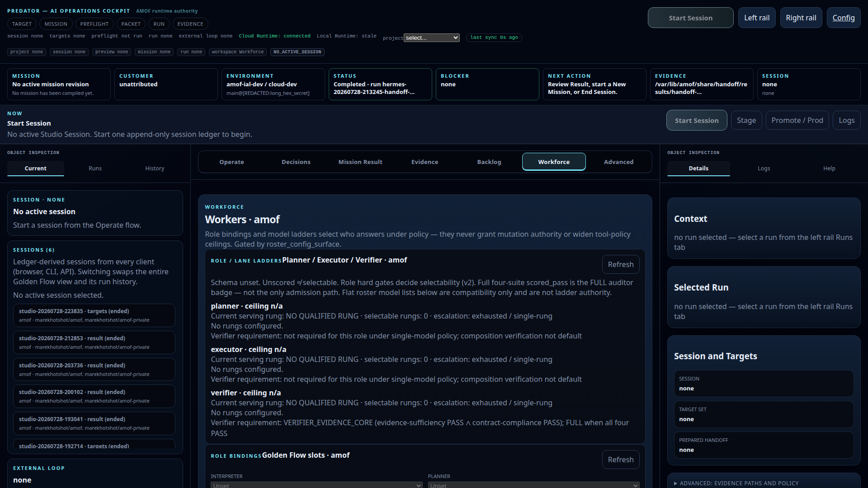This screenshot has width=868, height=488.
Task: Select session studio-20260728-200102
Action: coord(94,396)
